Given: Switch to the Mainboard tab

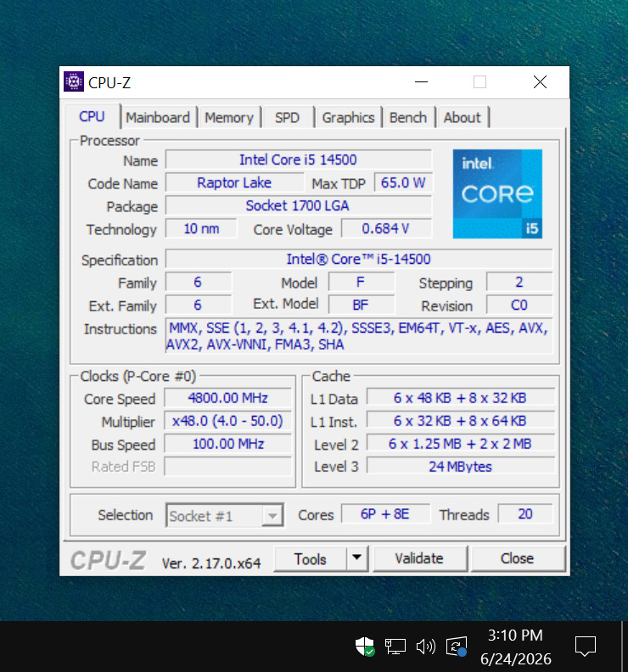Looking at the screenshot, I should pos(158,117).
